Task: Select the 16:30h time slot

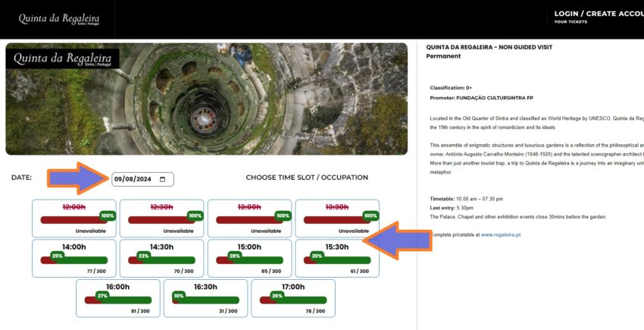Action: 205,298
